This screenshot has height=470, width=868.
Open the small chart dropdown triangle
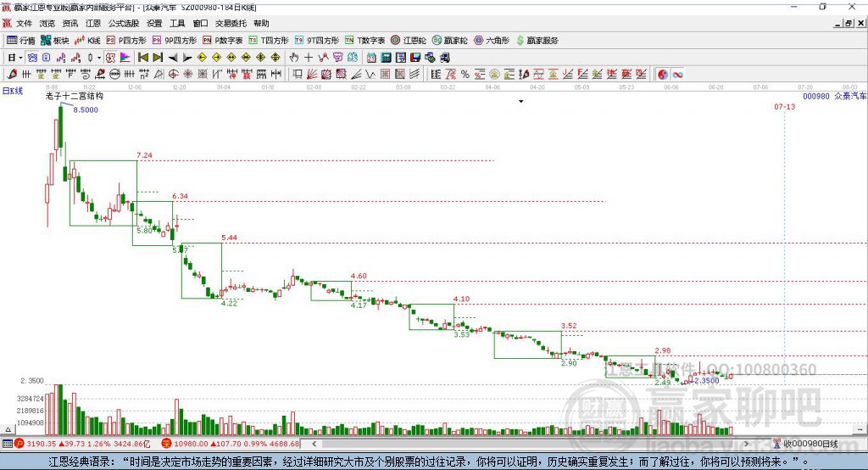521,102
